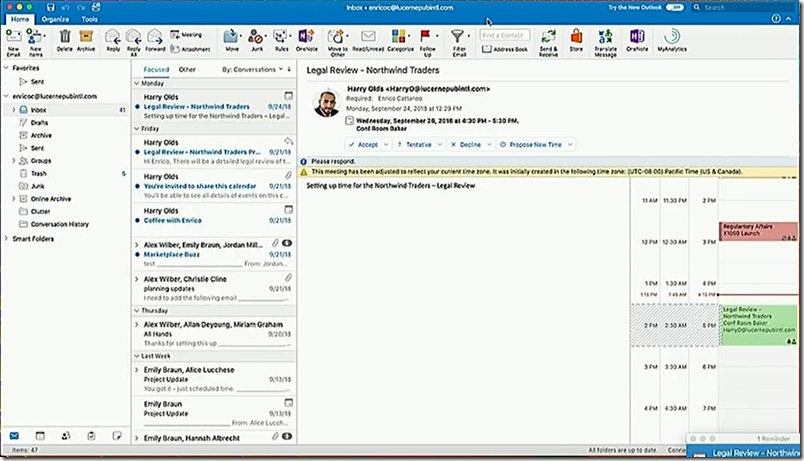
Task: Expand the Marketplace Buzz conversation
Action: pyautogui.click(x=137, y=245)
